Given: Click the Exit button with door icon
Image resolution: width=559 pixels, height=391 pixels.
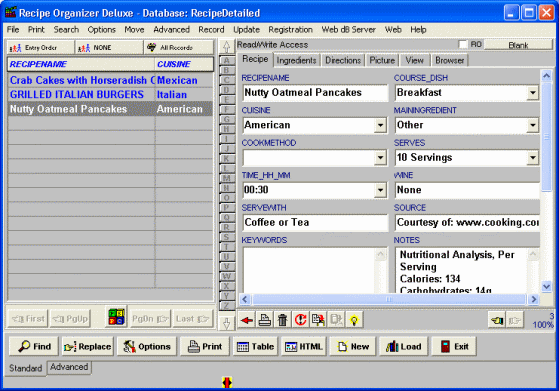Looking at the screenshot, I should [454, 346].
